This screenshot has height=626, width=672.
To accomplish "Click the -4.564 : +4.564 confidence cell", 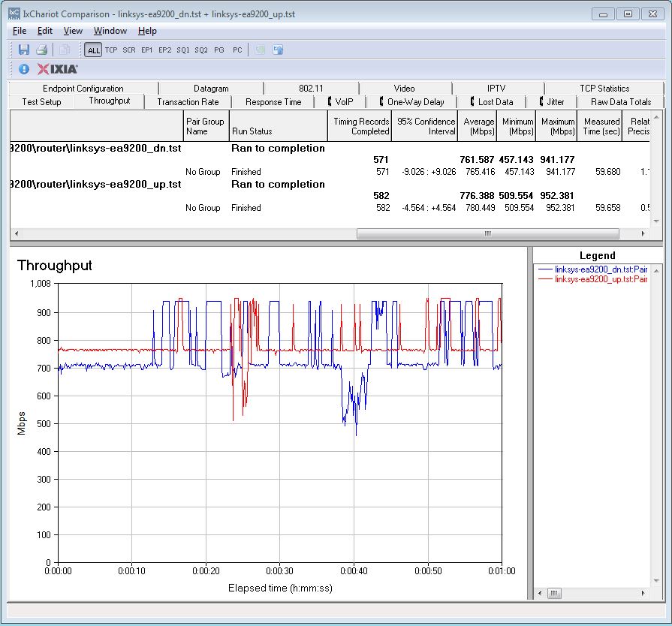I will click(429, 208).
